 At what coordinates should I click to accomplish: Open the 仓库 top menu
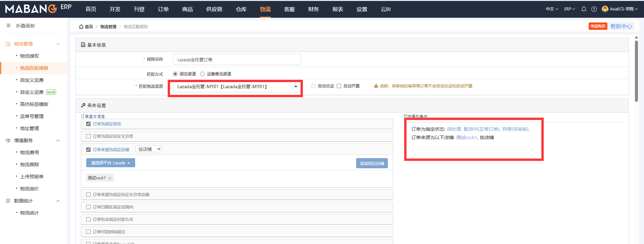[241, 9]
